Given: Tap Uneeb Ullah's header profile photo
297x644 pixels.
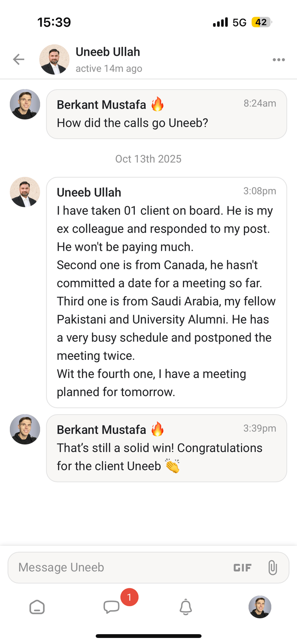Looking at the screenshot, I should 54,59.
